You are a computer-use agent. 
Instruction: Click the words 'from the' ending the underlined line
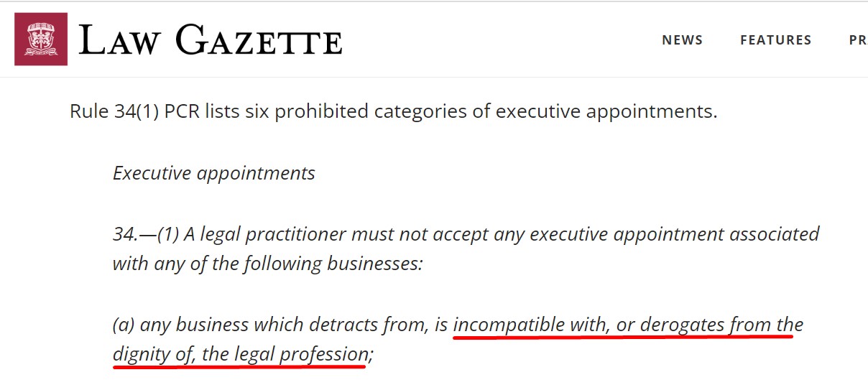coord(767,325)
